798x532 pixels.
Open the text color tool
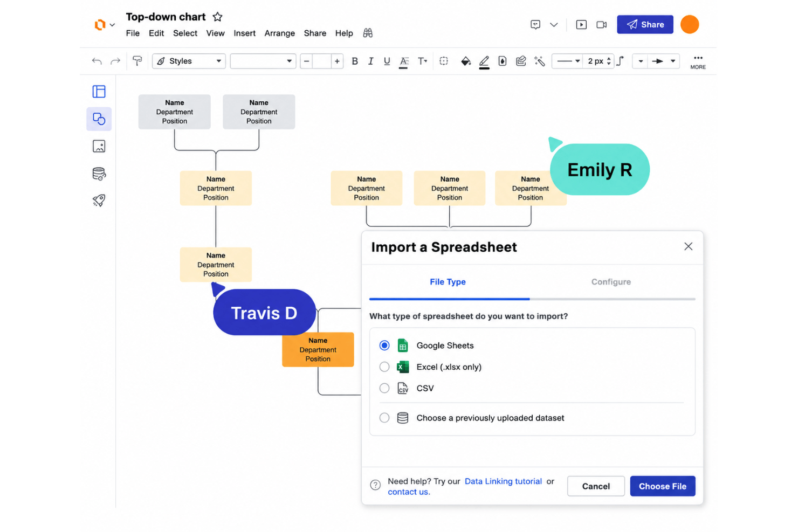point(403,62)
